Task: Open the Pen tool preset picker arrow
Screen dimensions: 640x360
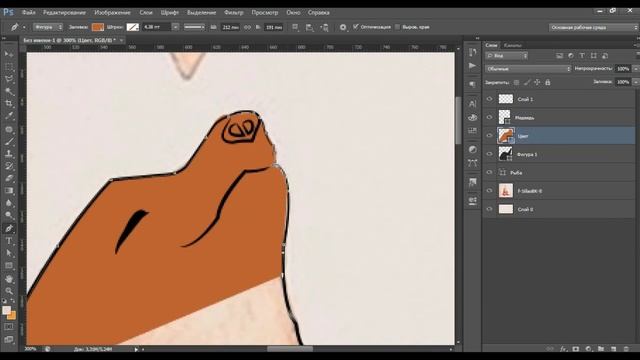Action: click(24, 27)
